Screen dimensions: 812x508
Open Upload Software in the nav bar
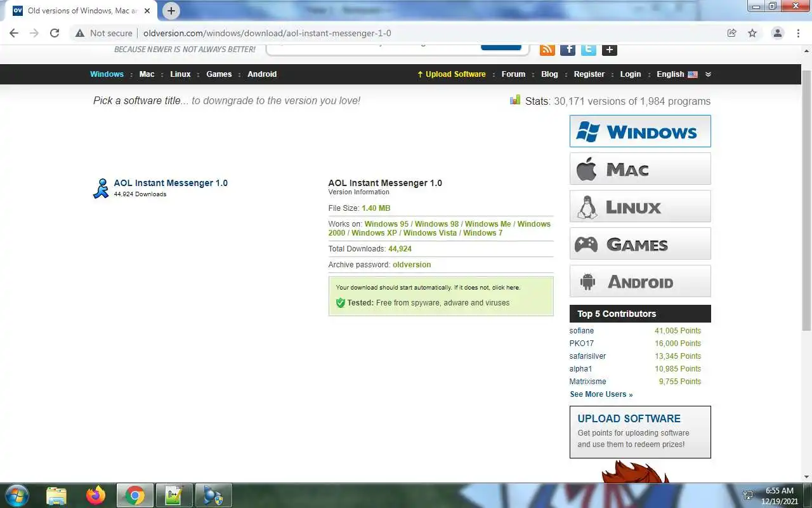pos(451,74)
